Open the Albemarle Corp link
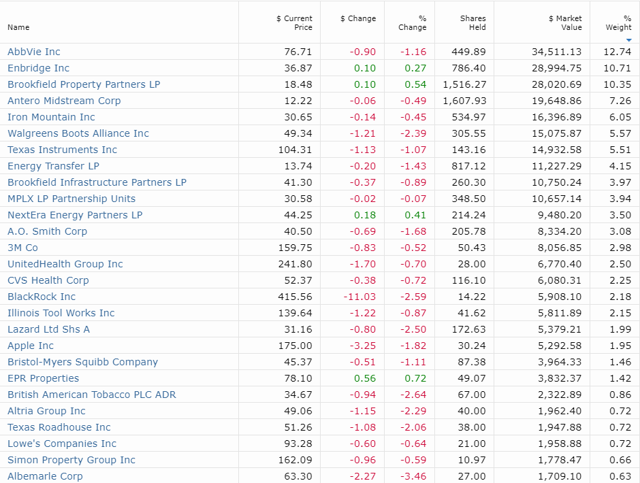640x483 pixels. (x=45, y=476)
